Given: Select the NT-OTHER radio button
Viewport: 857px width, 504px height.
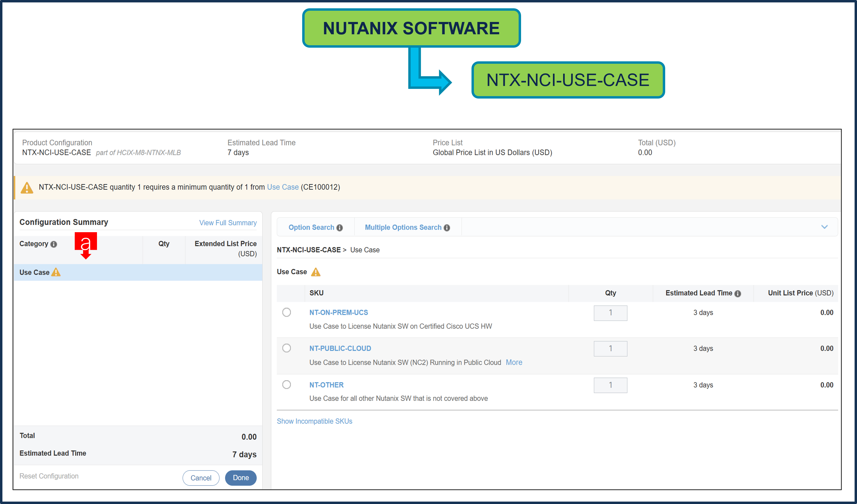Looking at the screenshot, I should [287, 384].
